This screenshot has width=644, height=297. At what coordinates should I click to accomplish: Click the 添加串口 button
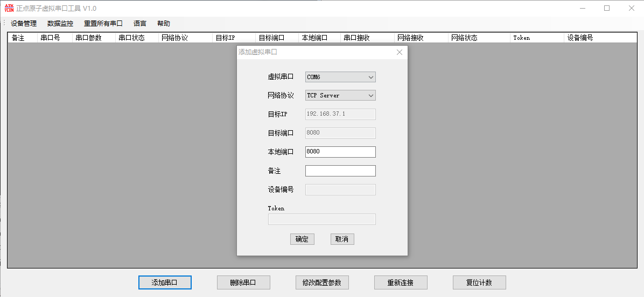pos(165,282)
